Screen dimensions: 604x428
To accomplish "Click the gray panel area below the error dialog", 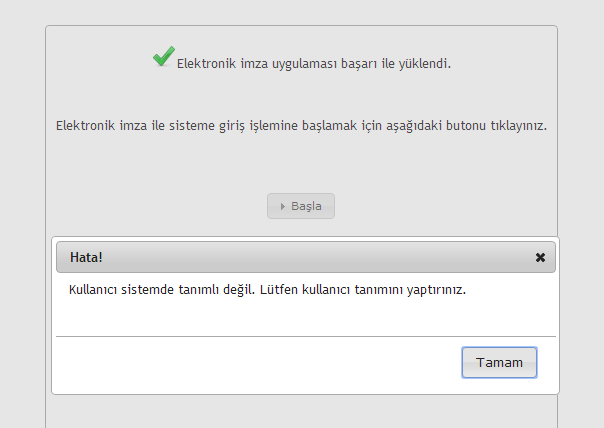I will point(301,411).
